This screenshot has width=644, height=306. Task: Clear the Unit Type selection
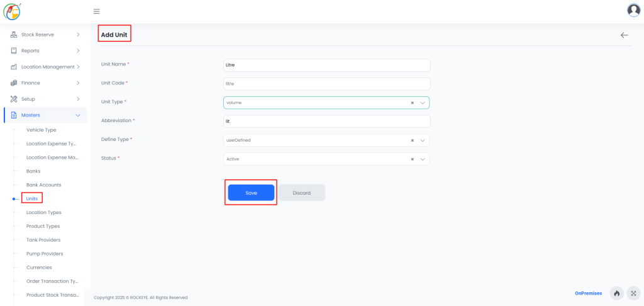(412, 103)
